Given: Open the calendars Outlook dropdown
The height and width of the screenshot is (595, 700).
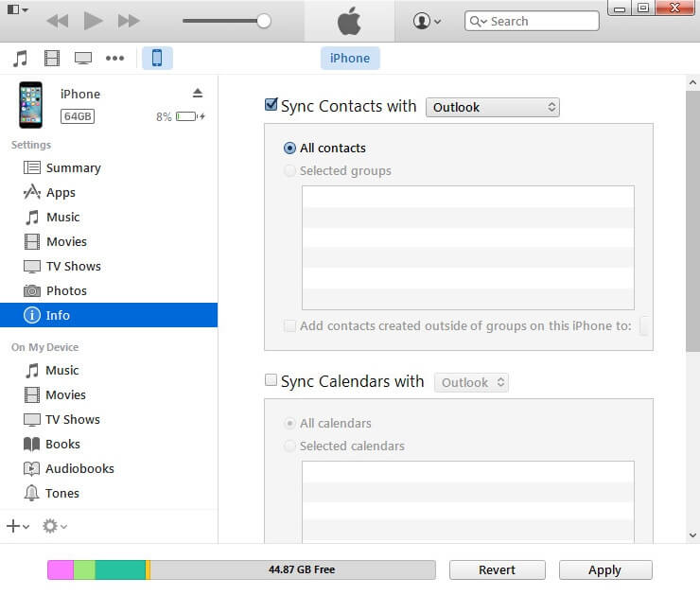Looking at the screenshot, I should coord(471,382).
